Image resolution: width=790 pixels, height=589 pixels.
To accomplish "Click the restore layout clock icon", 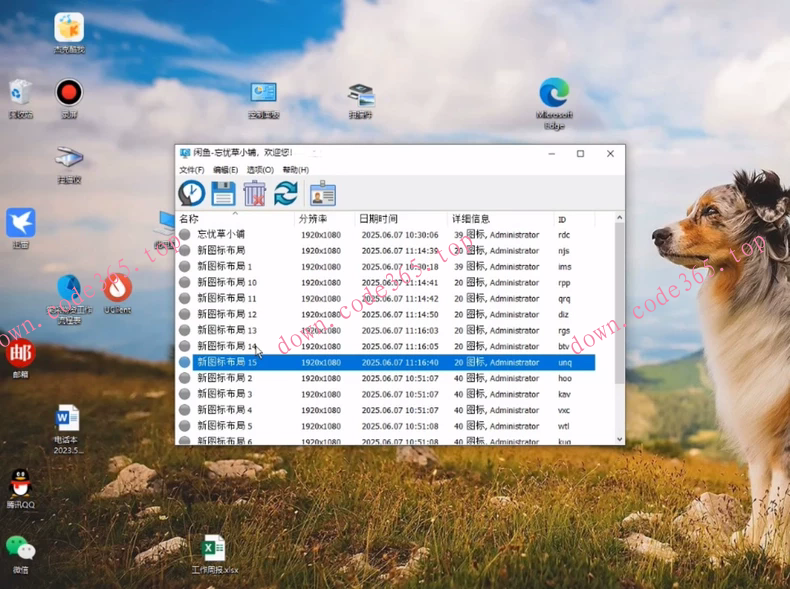I will [x=191, y=193].
